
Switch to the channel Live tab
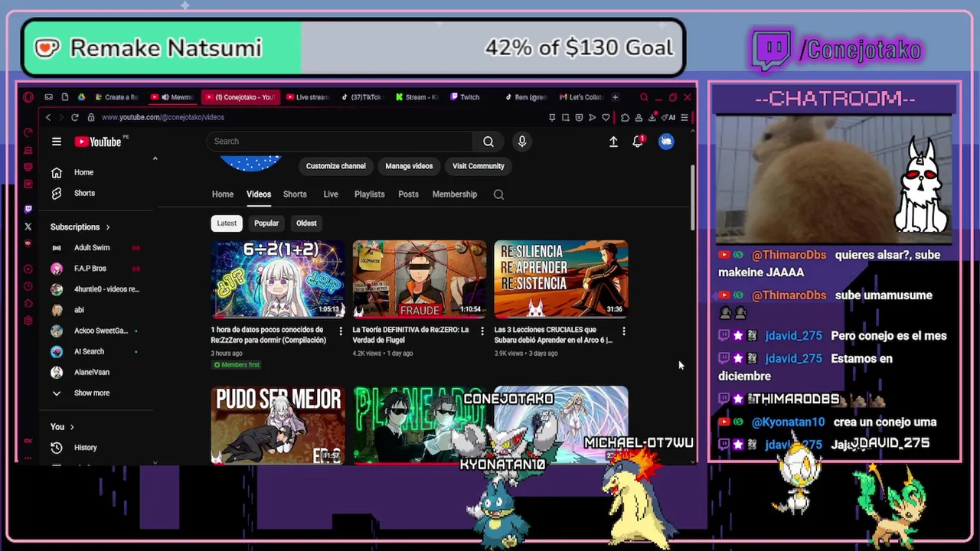pos(331,194)
